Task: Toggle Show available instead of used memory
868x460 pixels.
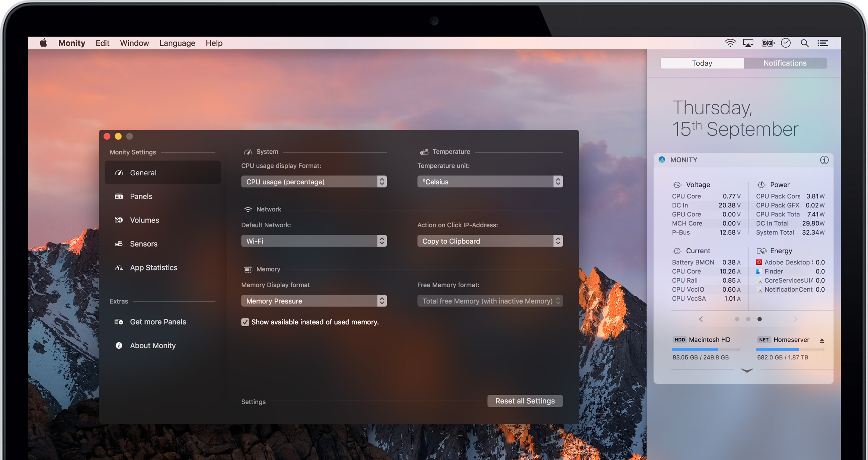Action: coord(245,322)
